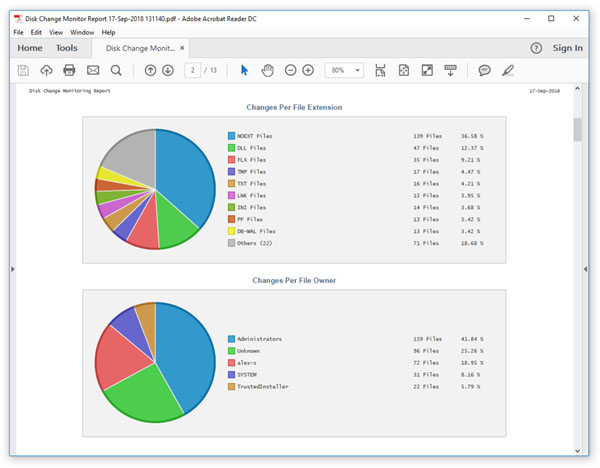Enter full screen view mode icon
Viewport: 600px width, 468px height.
tap(427, 70)
